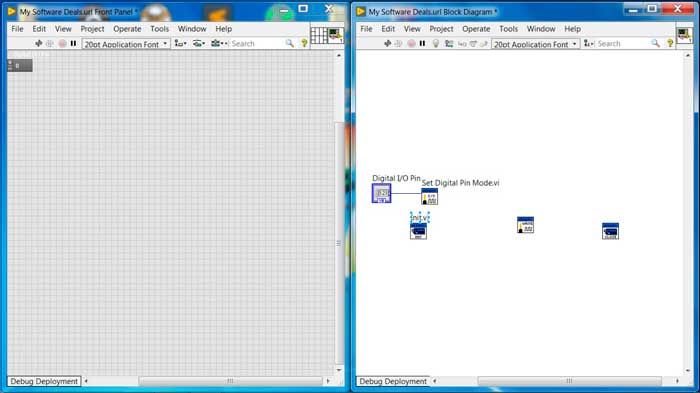Open Help menu in the Front Panel window

click(x=224, y=29)
